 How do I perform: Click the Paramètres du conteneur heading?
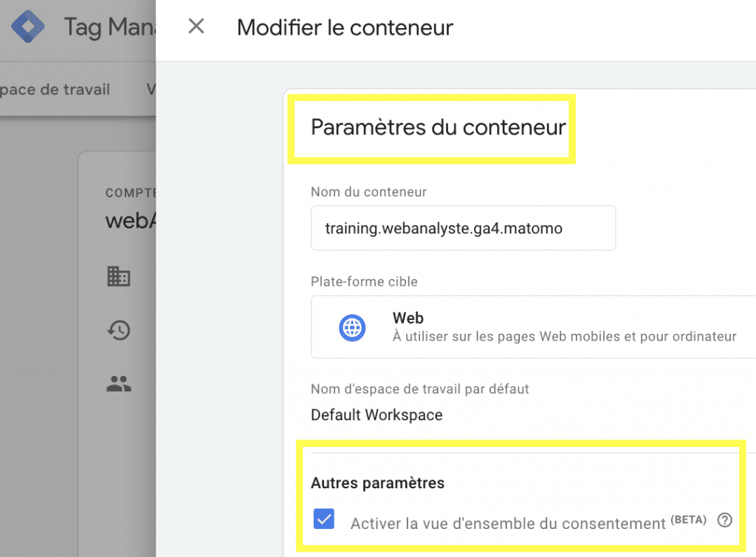point(438,127)
